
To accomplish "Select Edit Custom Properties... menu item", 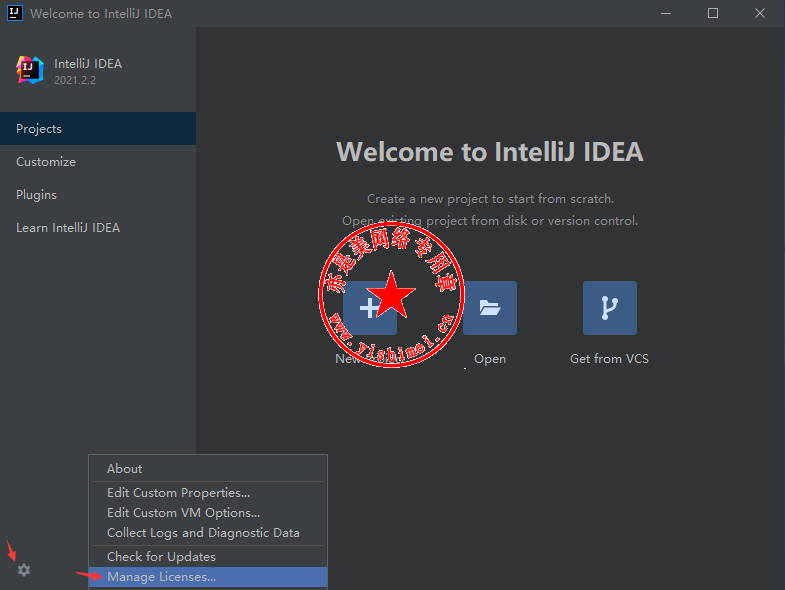I will coord(208,493).
